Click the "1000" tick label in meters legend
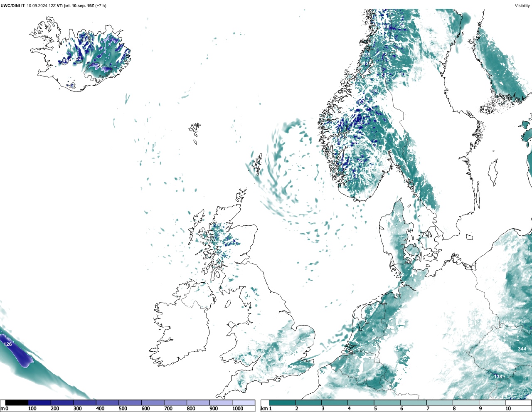Image resolution: width=532 pixels, height=412 pixels. 238,409
